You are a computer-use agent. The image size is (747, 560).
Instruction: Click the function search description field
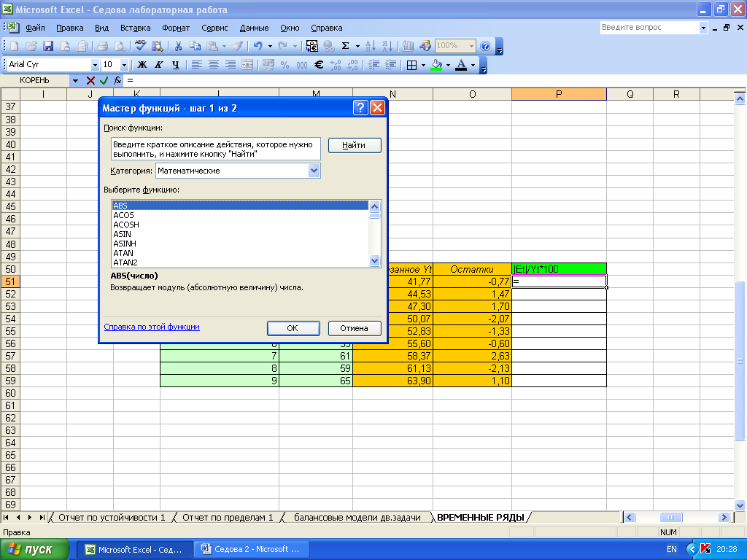click(216, 149)
